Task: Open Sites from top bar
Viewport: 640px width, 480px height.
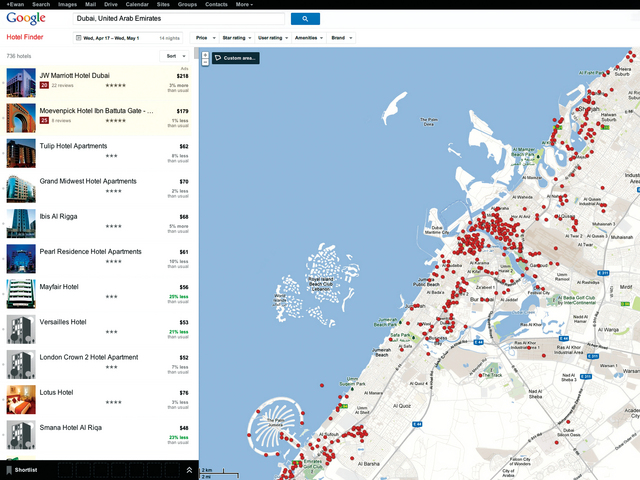Action: [163, 4]
